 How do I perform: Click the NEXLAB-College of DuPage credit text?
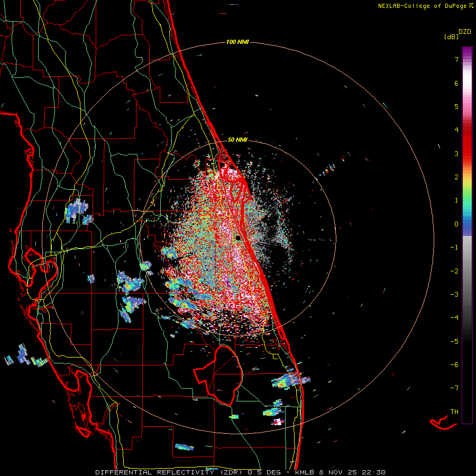425,6
